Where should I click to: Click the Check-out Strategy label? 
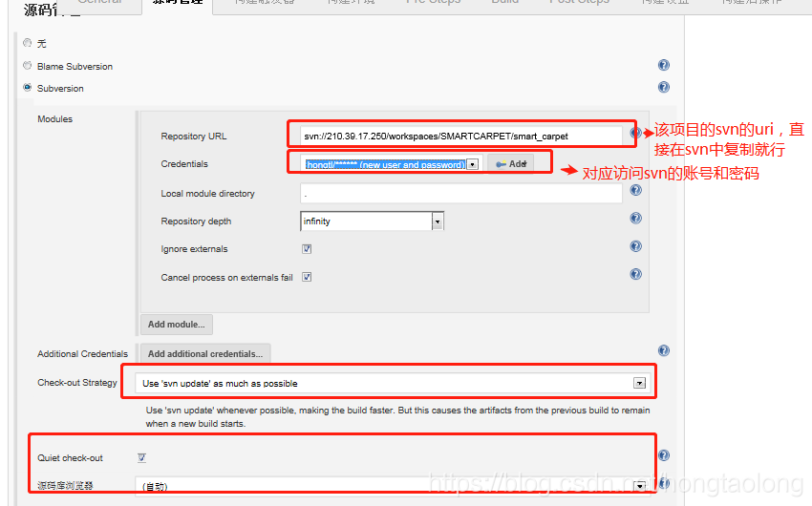[77, 383]
